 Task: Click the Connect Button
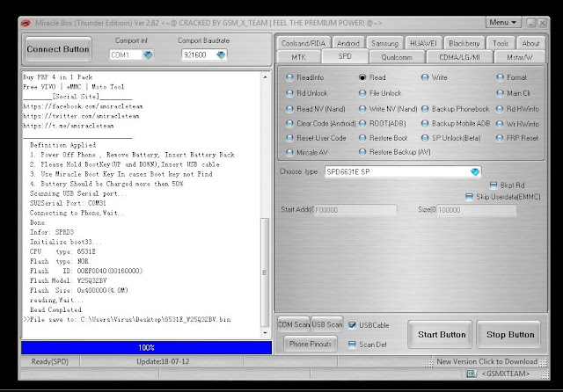[58, 49]
